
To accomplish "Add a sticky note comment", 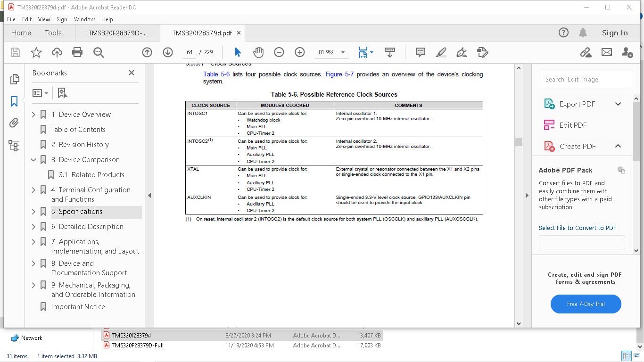I will click(x=421, y=52).
